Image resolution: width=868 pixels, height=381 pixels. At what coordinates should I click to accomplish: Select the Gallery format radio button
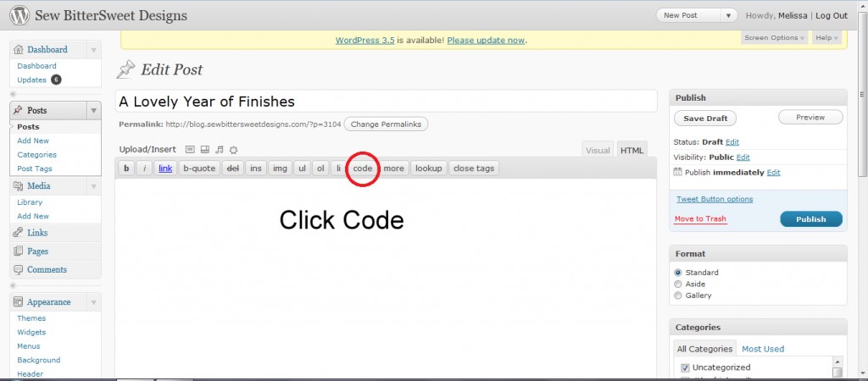coord(677,295)
